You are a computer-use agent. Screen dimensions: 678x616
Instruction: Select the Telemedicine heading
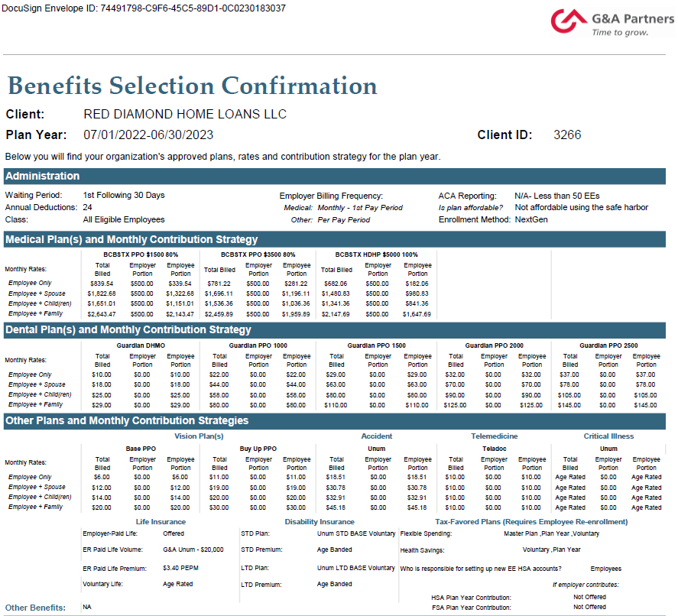click(495, 436)
